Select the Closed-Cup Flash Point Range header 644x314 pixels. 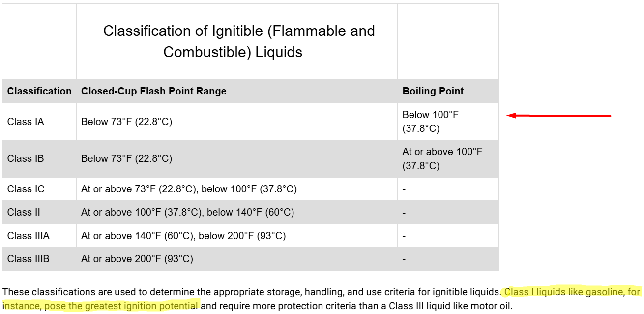tap(153, 91)
